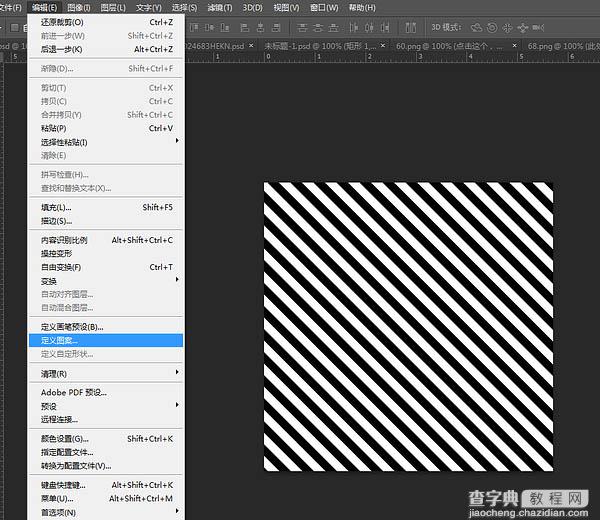The image size is (600, 520).
Task: Open the 文字(Y) menu
Action: point(149,7)
